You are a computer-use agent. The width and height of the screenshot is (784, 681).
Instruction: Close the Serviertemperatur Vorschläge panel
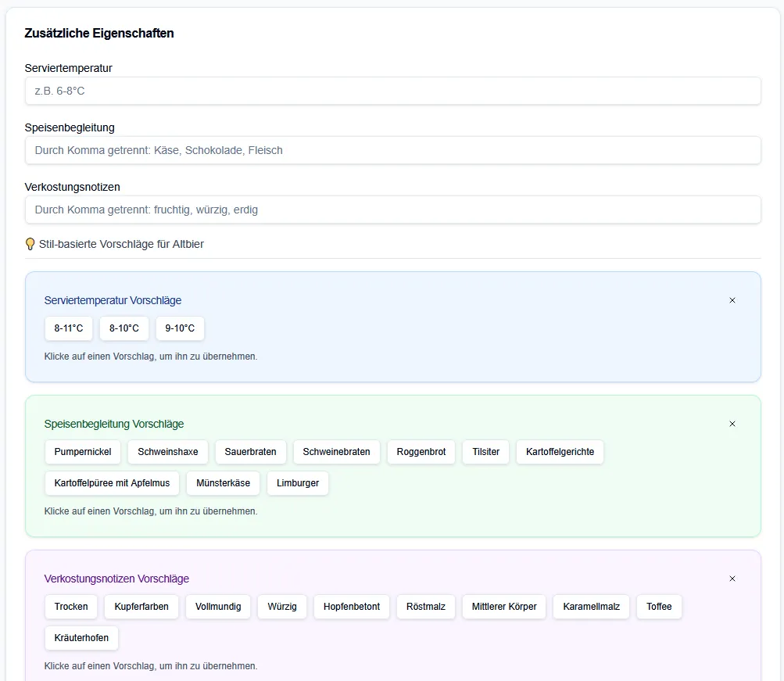732,300
